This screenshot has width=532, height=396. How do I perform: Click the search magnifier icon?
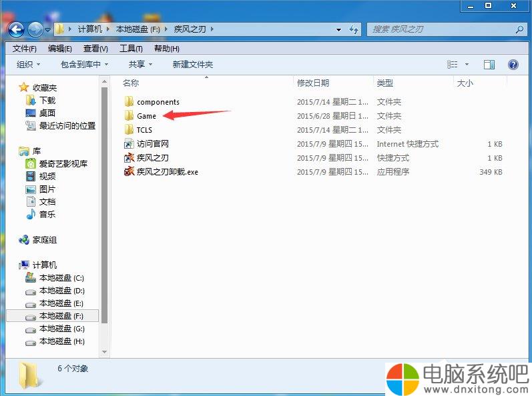pyautogui.click(x=519, y=29)
